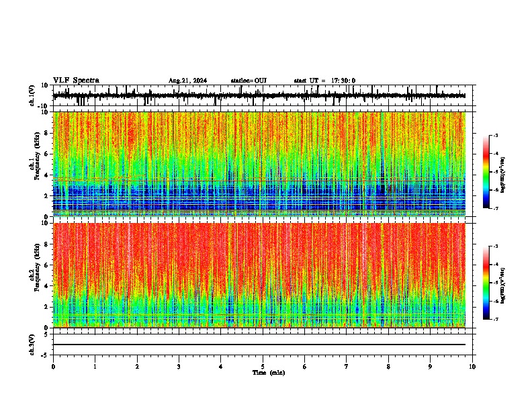The height and width of the screenshot is (411, 532).
Task: Click the ch.2 color bar log(PSD) label
Action: pos(502,285)
